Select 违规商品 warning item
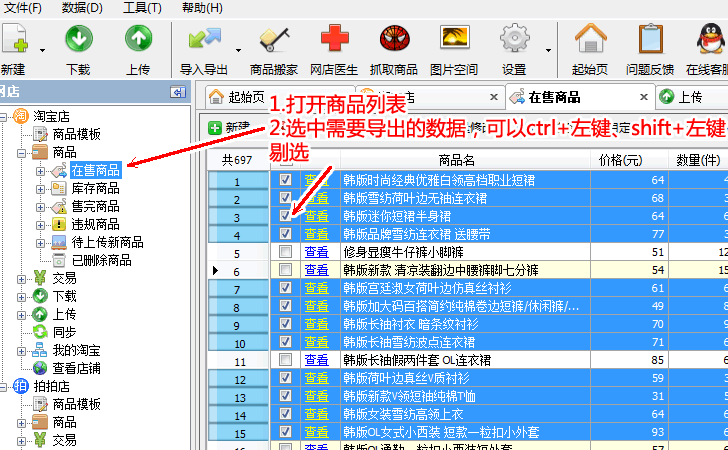The height and width of the screenshot is (450, 728). [x=95, y=224]
